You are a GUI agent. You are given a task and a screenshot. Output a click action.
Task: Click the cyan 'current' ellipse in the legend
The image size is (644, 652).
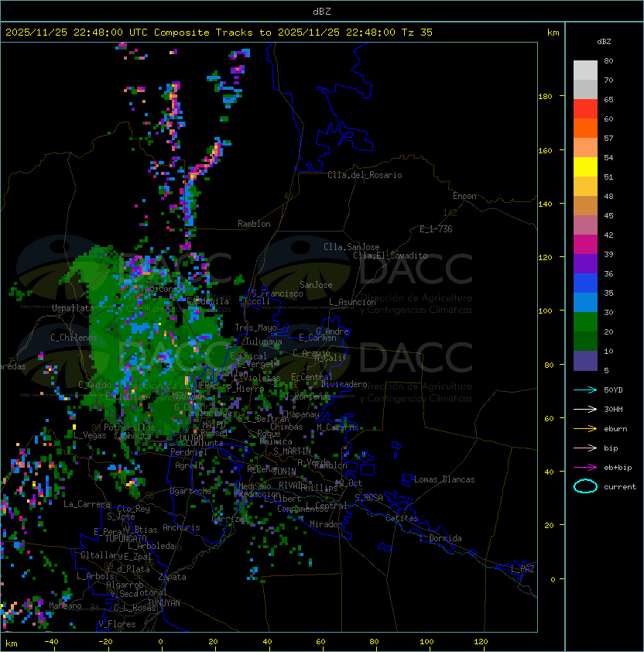[585, 486]
